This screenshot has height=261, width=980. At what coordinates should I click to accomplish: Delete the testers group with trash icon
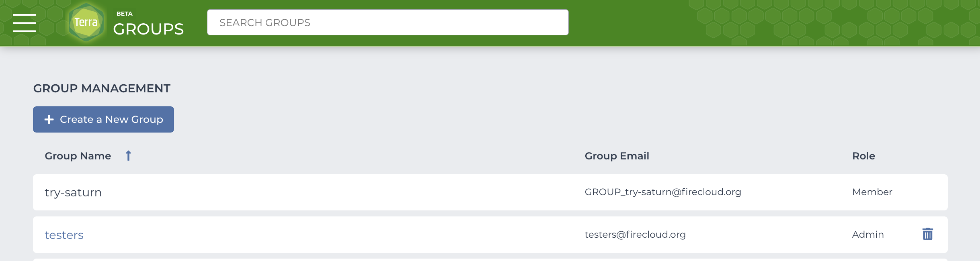tap(927, 234)
